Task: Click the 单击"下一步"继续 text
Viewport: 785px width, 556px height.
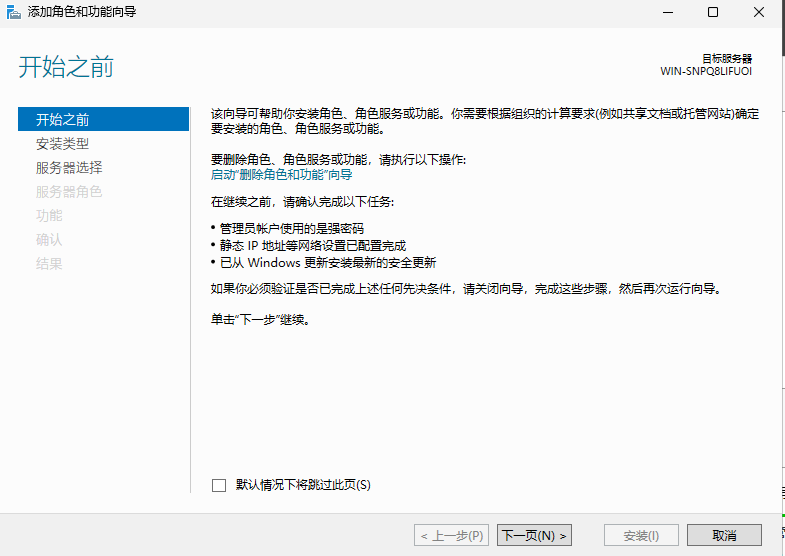Action: [x=260, y=319]
